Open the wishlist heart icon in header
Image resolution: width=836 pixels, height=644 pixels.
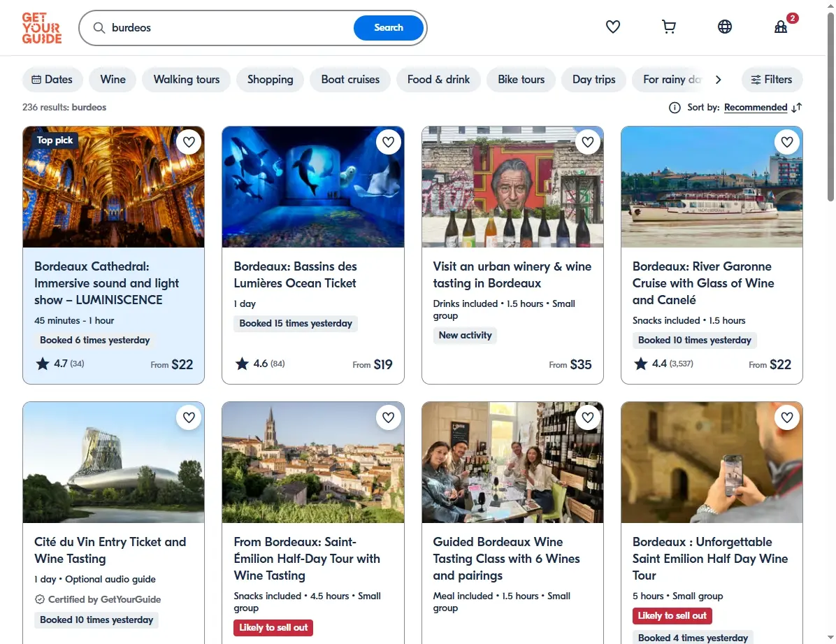pos(612,27)
